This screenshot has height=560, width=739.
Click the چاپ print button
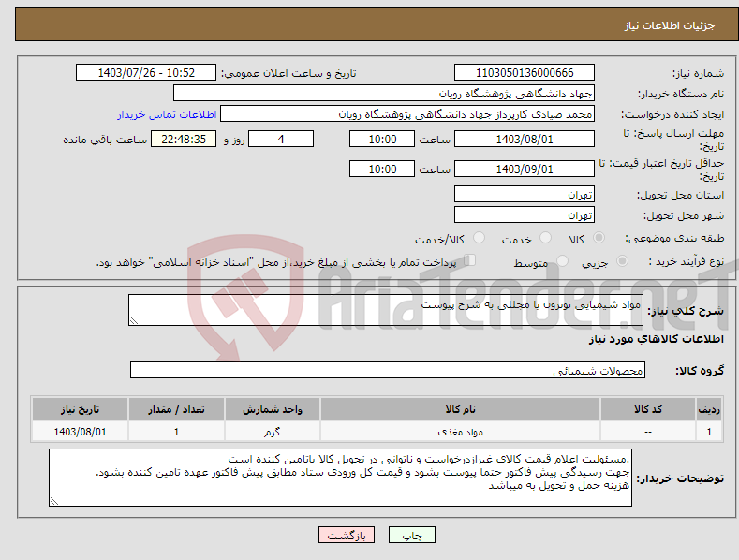point(412,535)
